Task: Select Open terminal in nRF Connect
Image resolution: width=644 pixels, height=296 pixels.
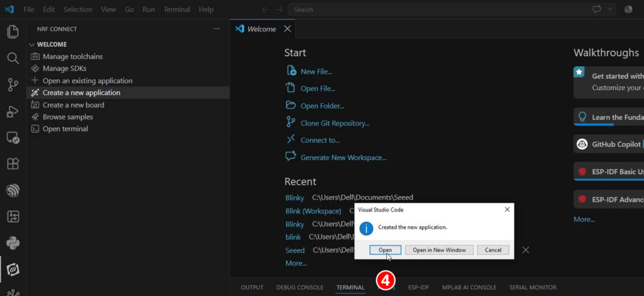Action: tap(65, 128)
